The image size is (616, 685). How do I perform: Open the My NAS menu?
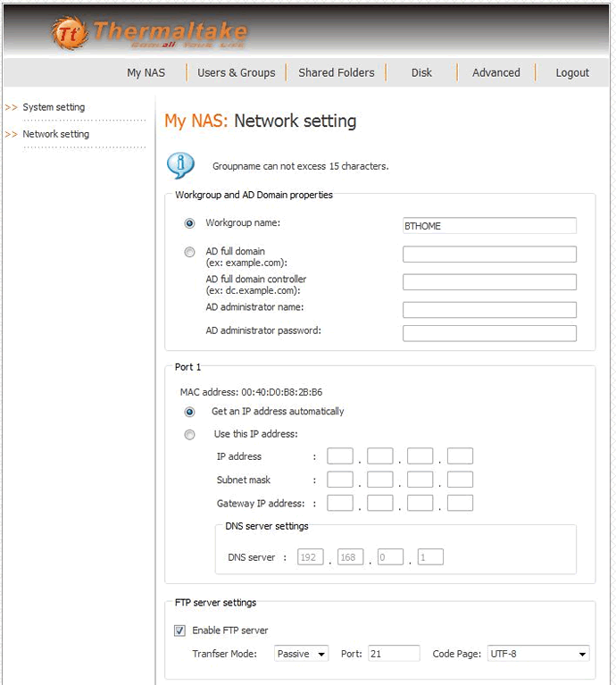pos(146,72)
